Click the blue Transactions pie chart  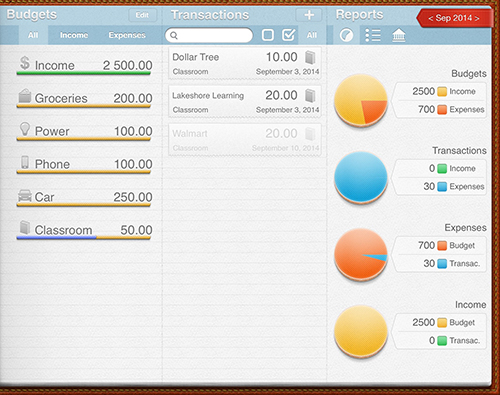(x=361, y=177)
